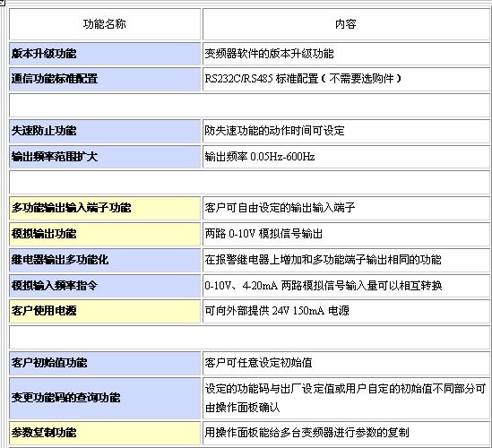Select the 变更功能码的查询功能 cell

(105, 399)
